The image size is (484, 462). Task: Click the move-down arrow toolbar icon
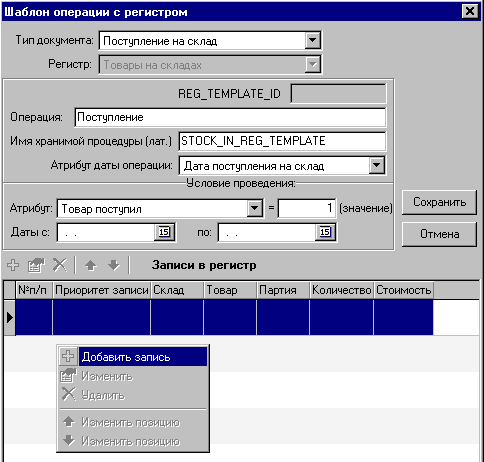point(114,265)
